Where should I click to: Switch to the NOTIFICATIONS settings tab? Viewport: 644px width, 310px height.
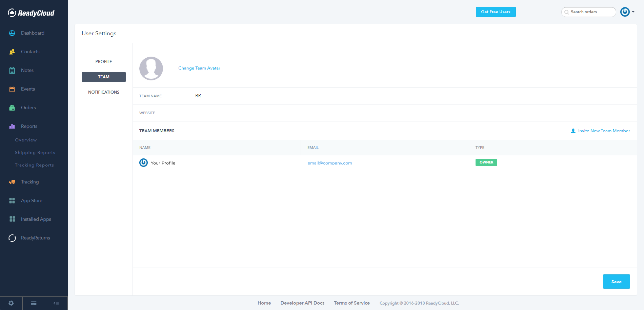pyautogui.click(x=104, y=92)
